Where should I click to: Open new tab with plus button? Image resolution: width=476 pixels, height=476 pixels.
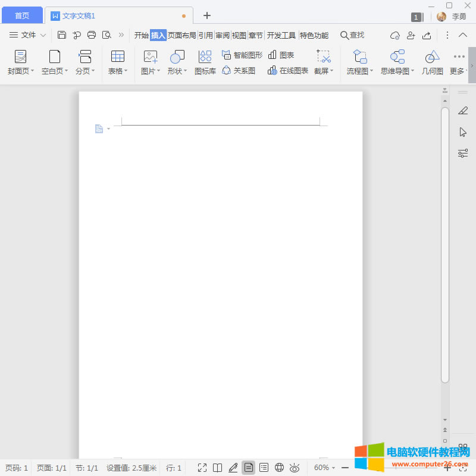pos(207,15)
